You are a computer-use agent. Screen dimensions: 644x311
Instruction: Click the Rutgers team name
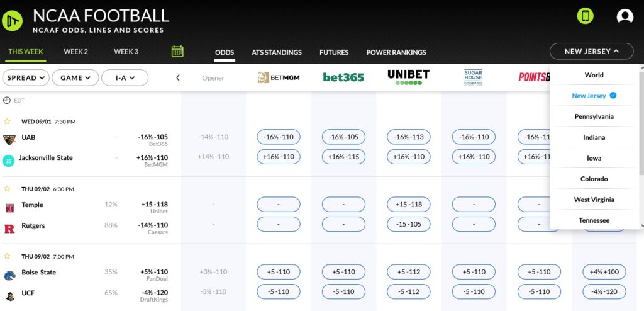[33, 225]
